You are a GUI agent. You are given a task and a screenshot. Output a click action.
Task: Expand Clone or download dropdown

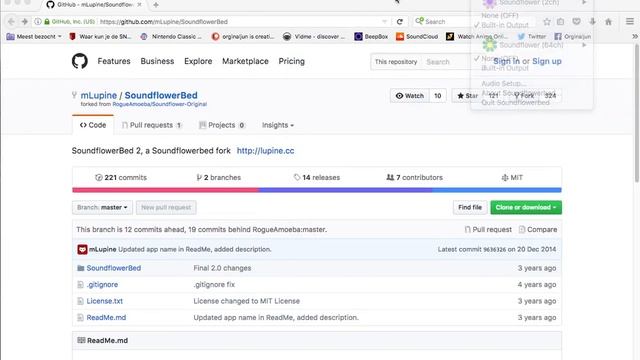pyautogui.click(x=526, y=207)
